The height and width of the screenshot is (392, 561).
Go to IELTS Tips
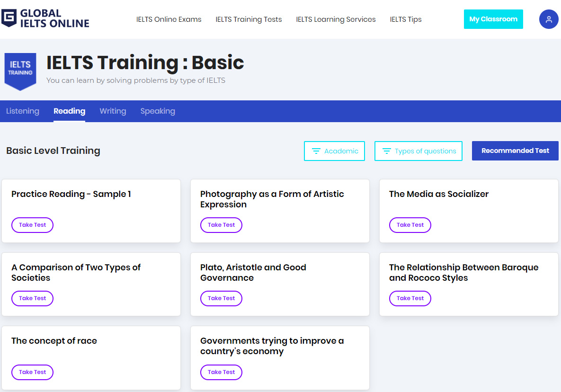coord(405,19)
